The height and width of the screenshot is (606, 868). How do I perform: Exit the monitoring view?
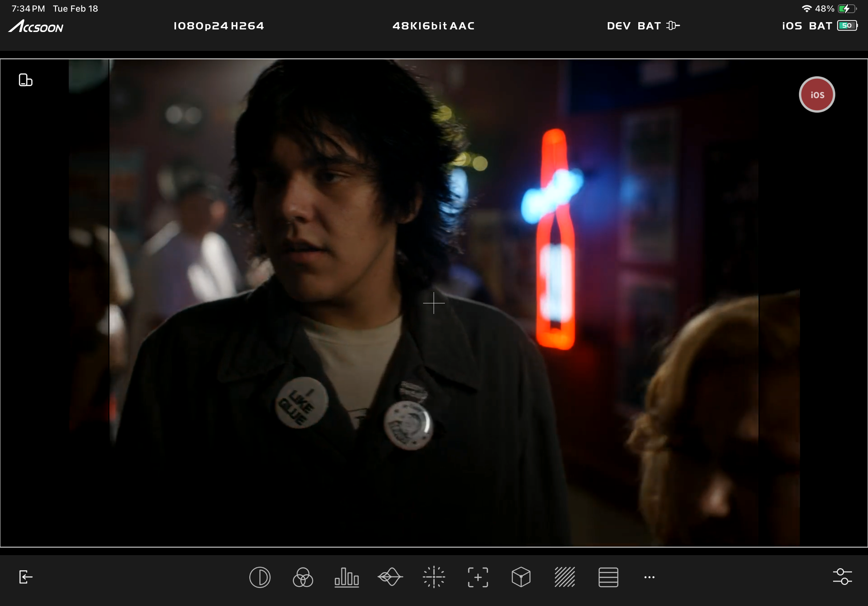coord(26,577)
